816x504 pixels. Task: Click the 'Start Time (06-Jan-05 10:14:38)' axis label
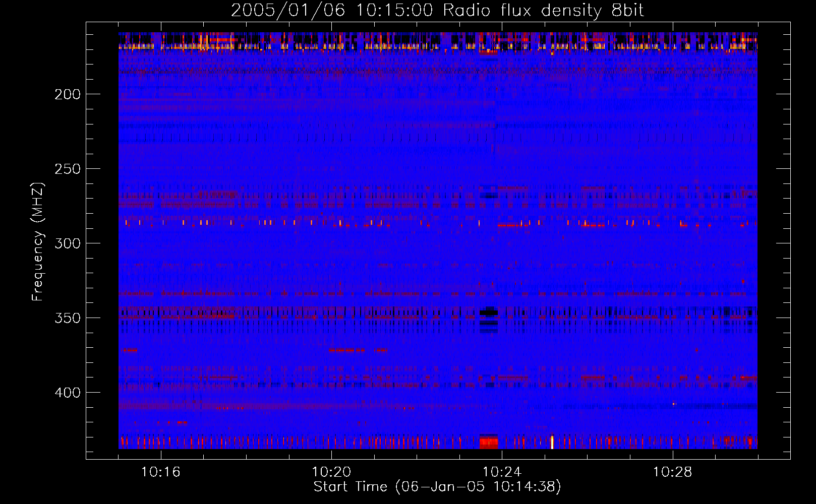coord(437,487)
